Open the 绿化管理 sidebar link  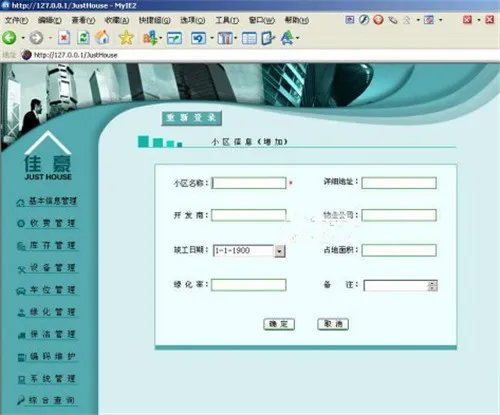(52, 312)
